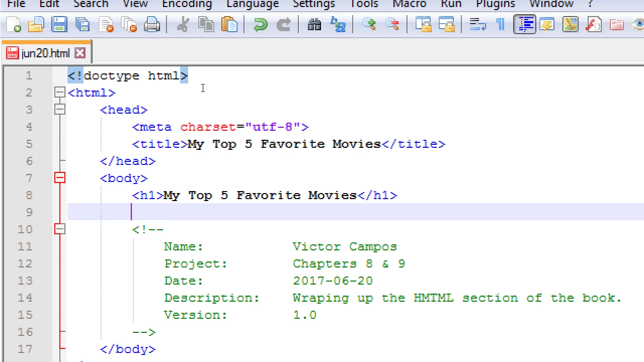Click the h1 heading line text
This screenshot has width=644, height=362.
click(265, 195)
